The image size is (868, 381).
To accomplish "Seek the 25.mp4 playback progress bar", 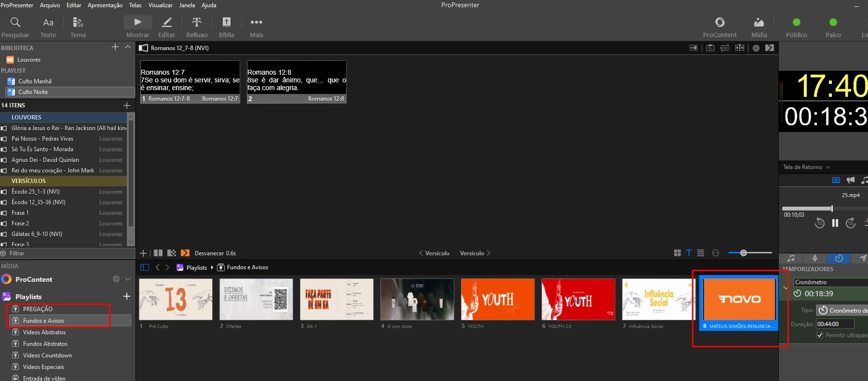I will pos(825,209).
